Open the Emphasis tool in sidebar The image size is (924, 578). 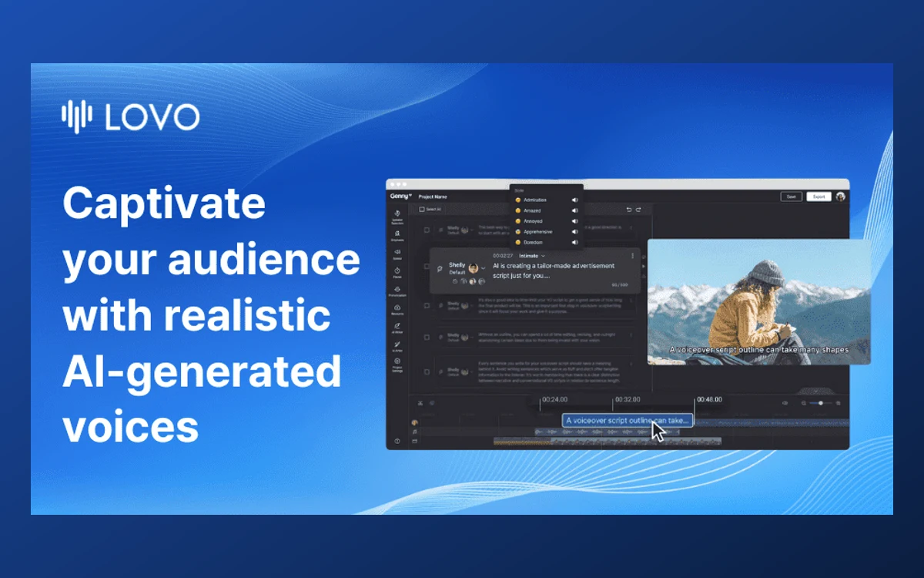[399, 235]
